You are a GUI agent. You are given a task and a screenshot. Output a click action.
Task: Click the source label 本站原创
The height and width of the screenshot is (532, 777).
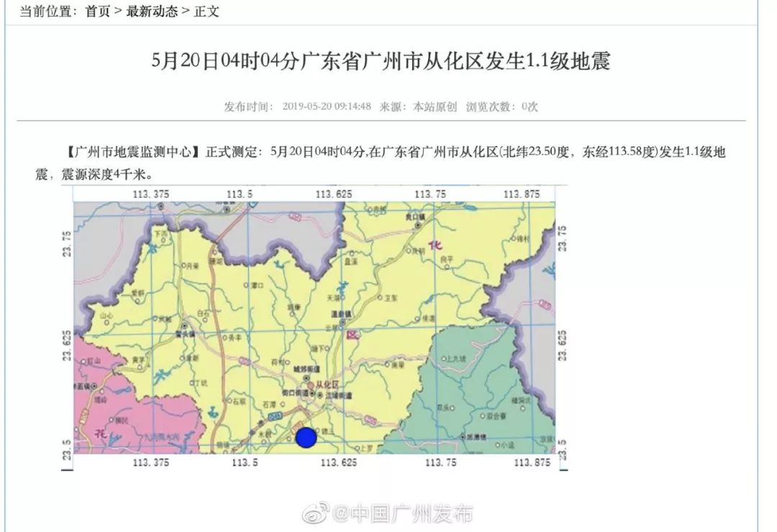point(435,106)
